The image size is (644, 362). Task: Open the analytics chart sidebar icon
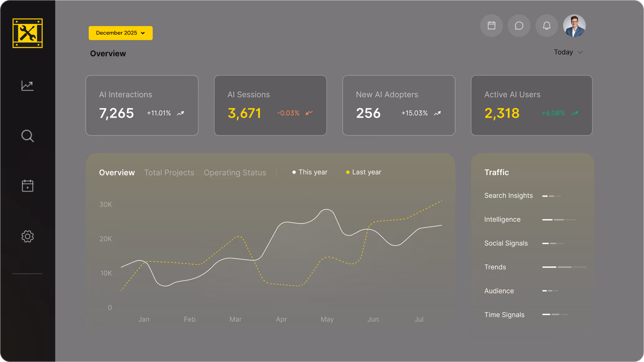point(28,86)
